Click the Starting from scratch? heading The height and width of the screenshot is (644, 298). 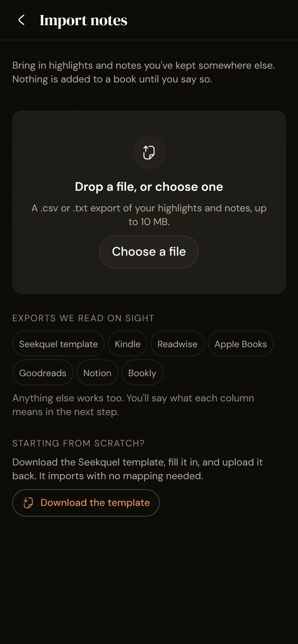click(78, 443)
